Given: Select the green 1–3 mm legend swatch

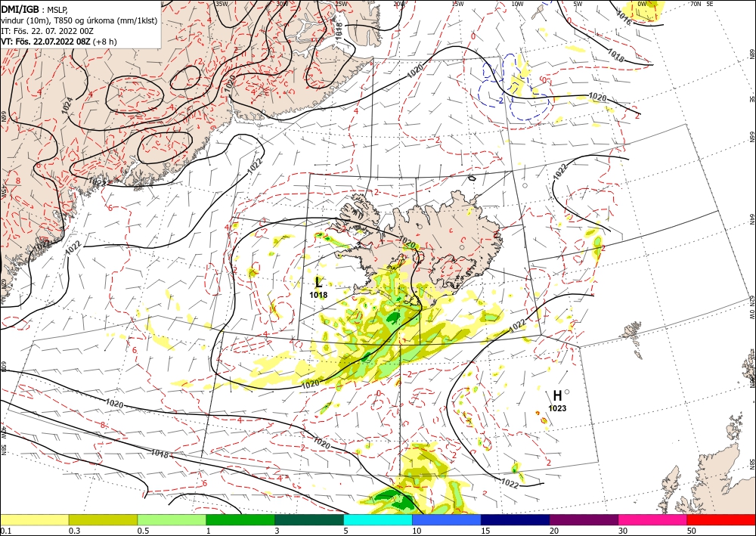Looking at the screenshot, I should tap(240, 519).
